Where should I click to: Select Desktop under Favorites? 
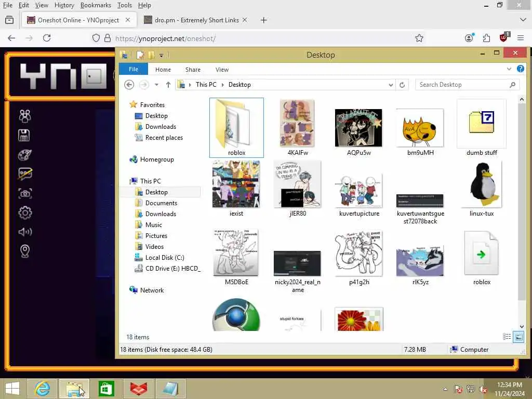[x=156, y=116]
